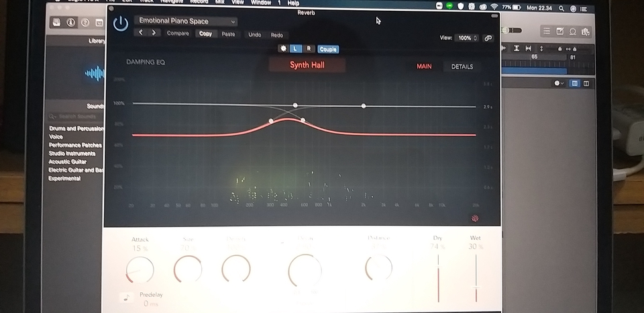The height and width of the screenshot is (313, 644).
Task: Click the Copy button
Action: (x=205, y=34)
